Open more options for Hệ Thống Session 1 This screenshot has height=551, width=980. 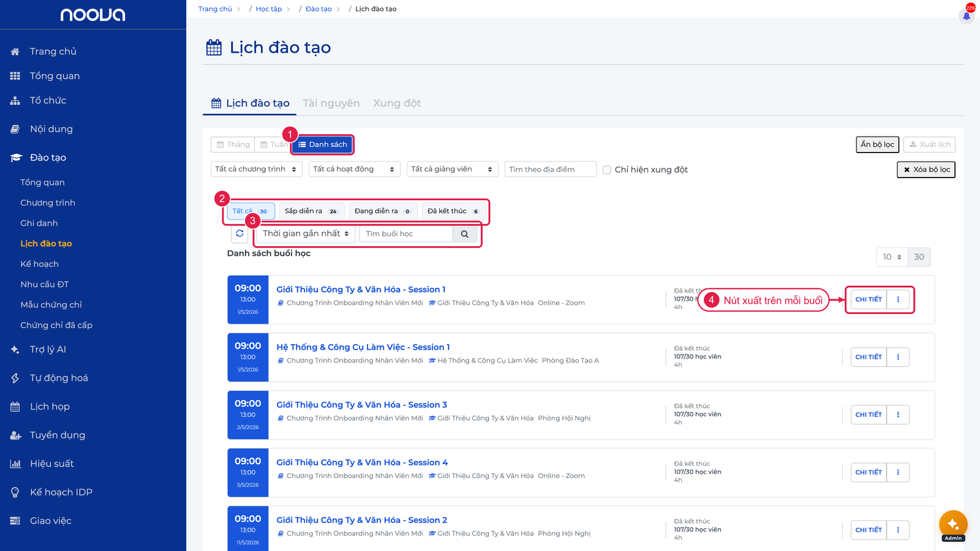[x=898, y=357]
